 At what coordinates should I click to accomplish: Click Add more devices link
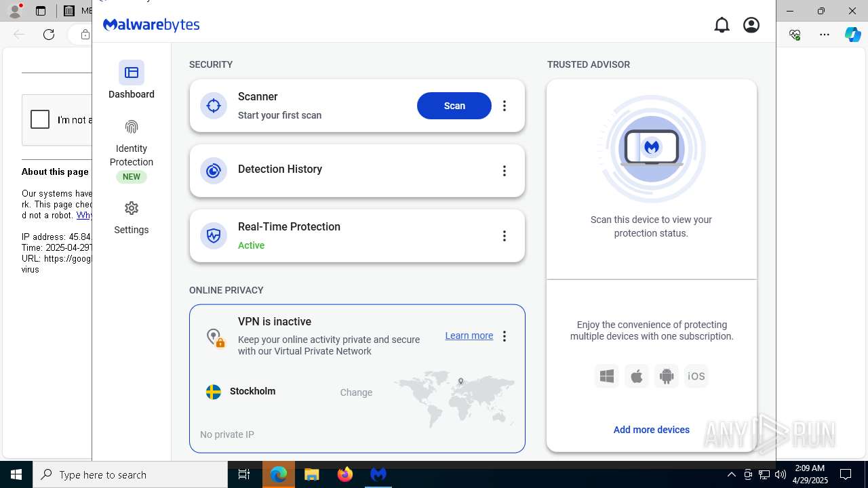[651, 430]
